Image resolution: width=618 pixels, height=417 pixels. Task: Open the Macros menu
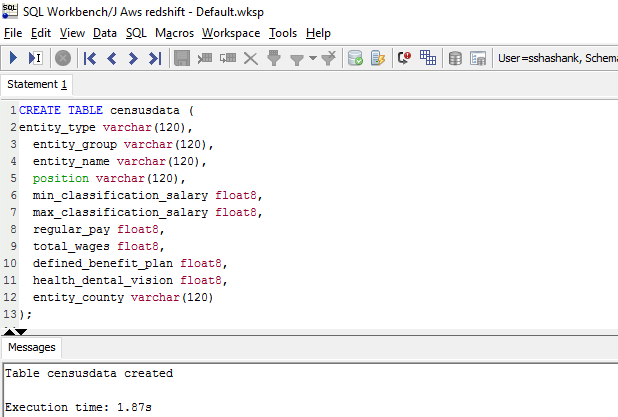(x=174, y=33)
